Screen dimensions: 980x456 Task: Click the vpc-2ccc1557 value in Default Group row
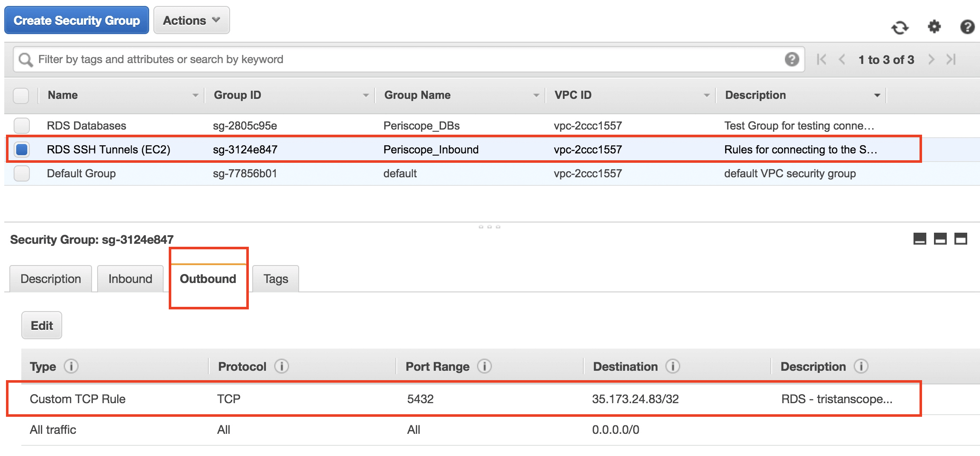pos(588,173)
